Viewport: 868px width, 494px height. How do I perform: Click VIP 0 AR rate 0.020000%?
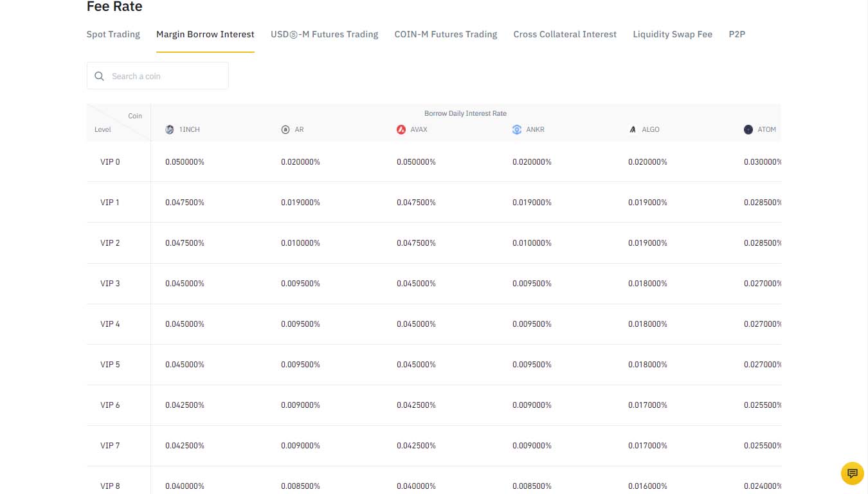click(300, 162)
